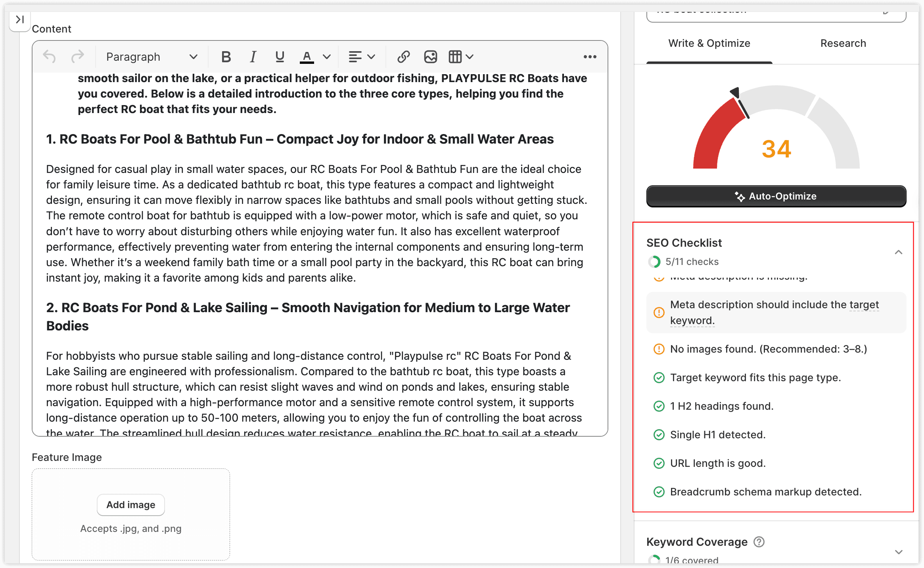The width and height of the screenshot is (924, 568).
Task: Click the check icon beside '1 H2 headings found'
Action: tap(659, 406)
